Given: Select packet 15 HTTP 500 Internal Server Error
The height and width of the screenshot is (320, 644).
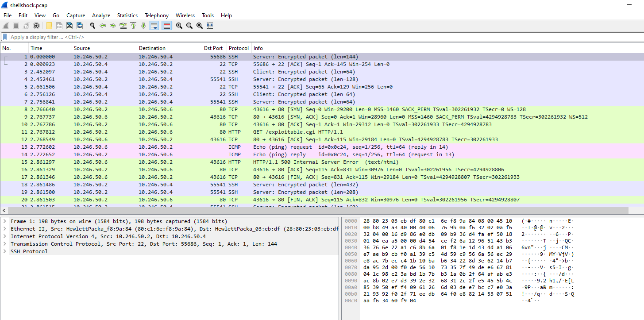Looking at the screenshot, I should pyautogui.click(x=322, y=162).
